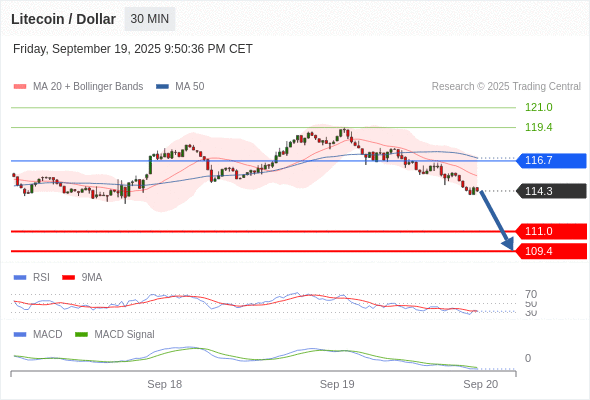590x400 pixels.
Task: Click the MA 20 + Bollinger Bands legend swatch
Action: (20, 87)
